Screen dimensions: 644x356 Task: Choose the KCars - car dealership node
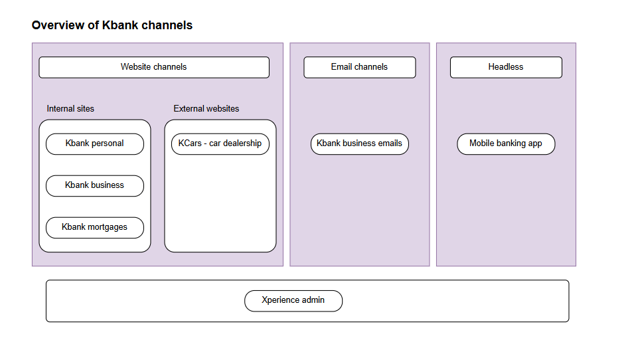pyautogui.click(x=220, y=143)
